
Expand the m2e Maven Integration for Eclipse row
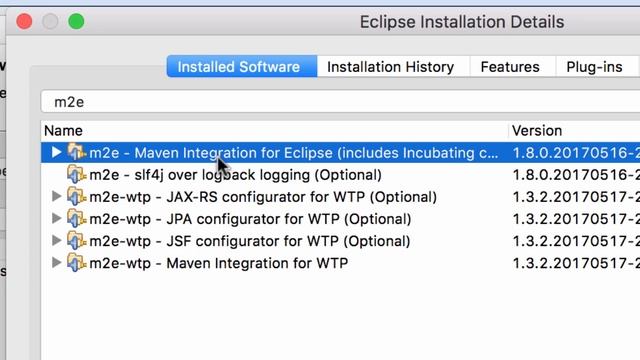click(x=56, y=152)
